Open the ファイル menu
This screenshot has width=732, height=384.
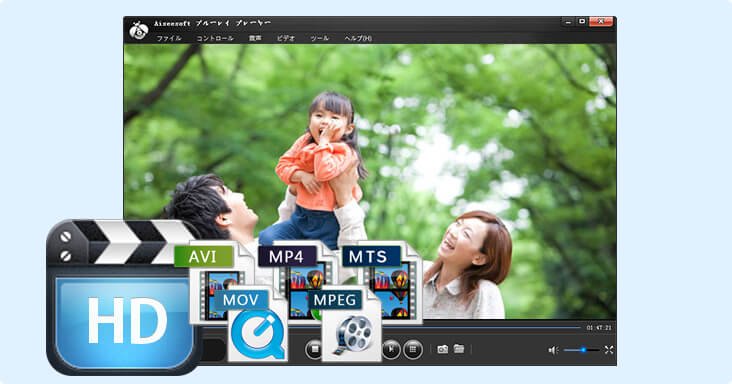pyautogui.click(x=169, y=38)
